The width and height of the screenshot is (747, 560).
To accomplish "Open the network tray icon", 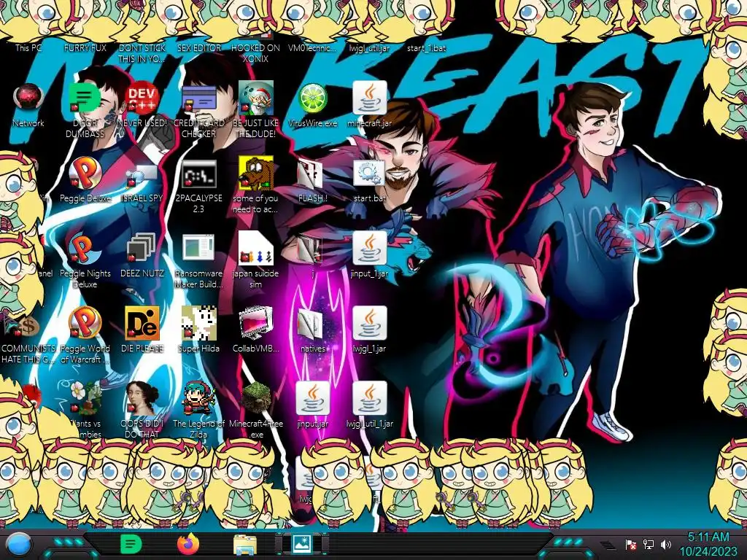I will [x=648, y=544].
